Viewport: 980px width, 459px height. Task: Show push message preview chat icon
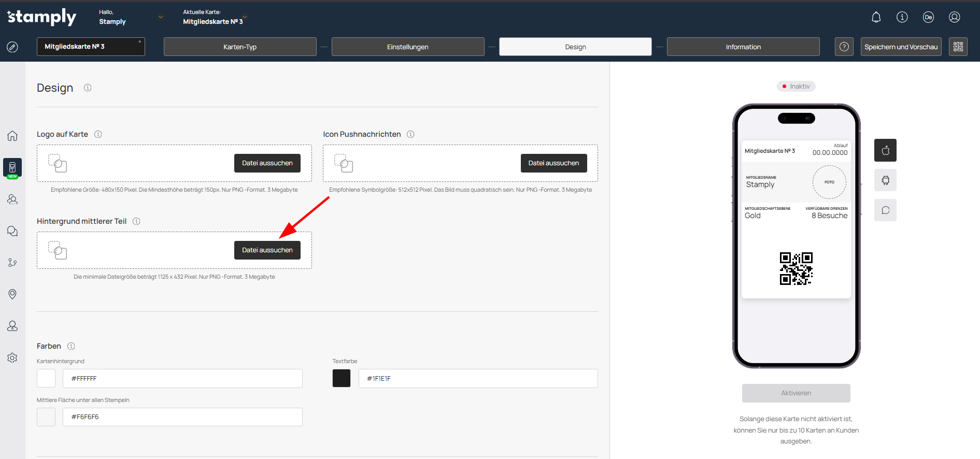pyautogui.click(x=885, y=210)
